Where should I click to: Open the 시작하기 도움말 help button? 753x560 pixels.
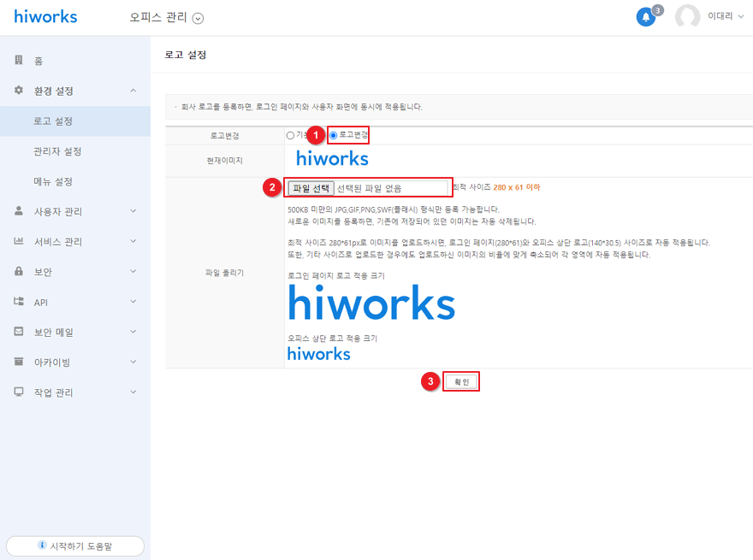[x=75, y=546]
